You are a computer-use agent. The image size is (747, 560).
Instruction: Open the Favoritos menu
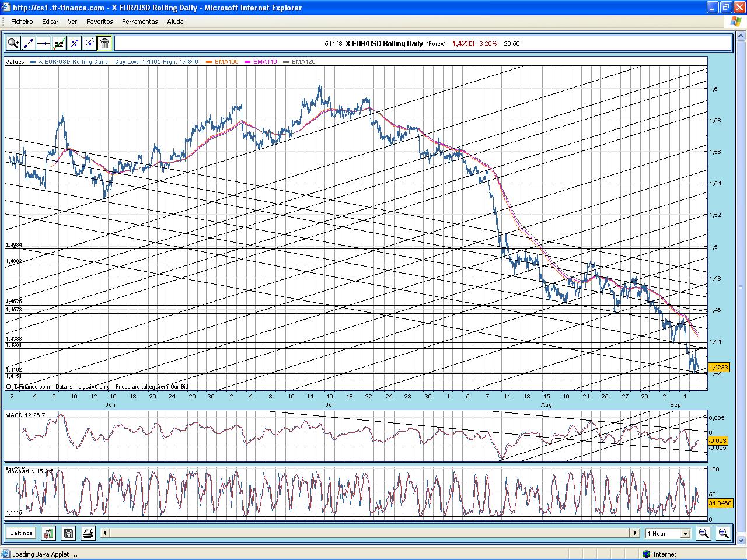point(100,22)
